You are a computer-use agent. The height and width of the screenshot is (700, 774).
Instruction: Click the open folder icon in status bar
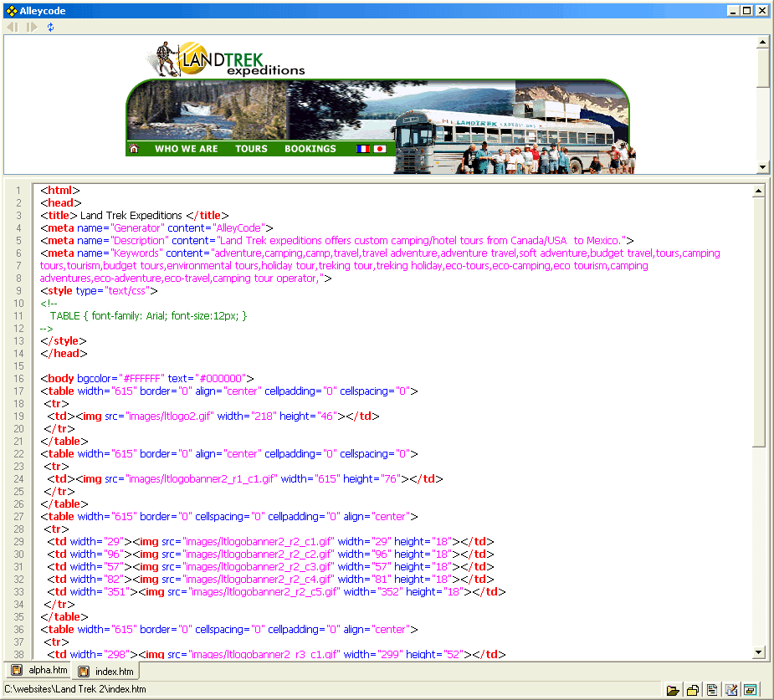(672, 690)
